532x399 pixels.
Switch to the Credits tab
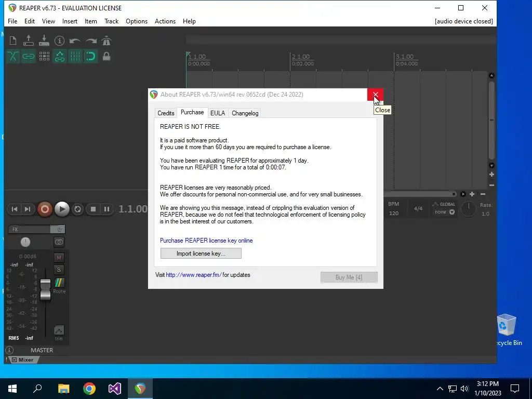click(166, 113)
